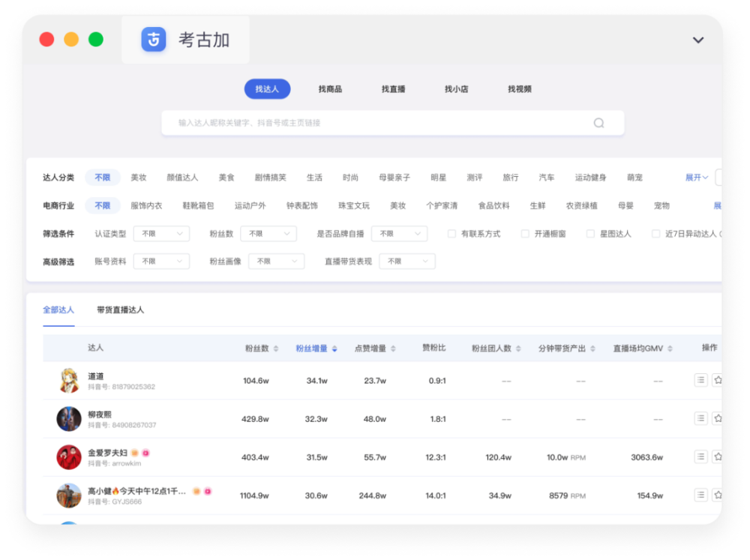
Task: Open the list icon in 金爱罗夫妇 row
Action: (x=700, y=457)
